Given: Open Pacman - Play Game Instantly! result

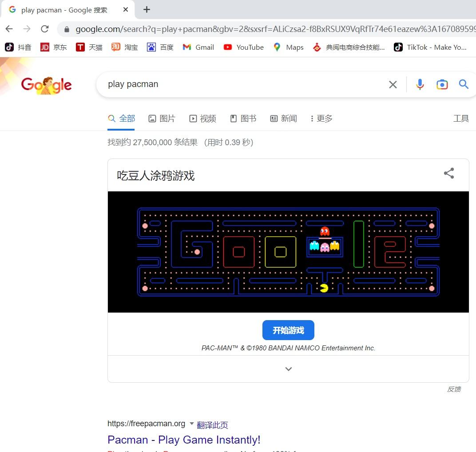Looking at the screenshot, I should click(x=184, y=440).
